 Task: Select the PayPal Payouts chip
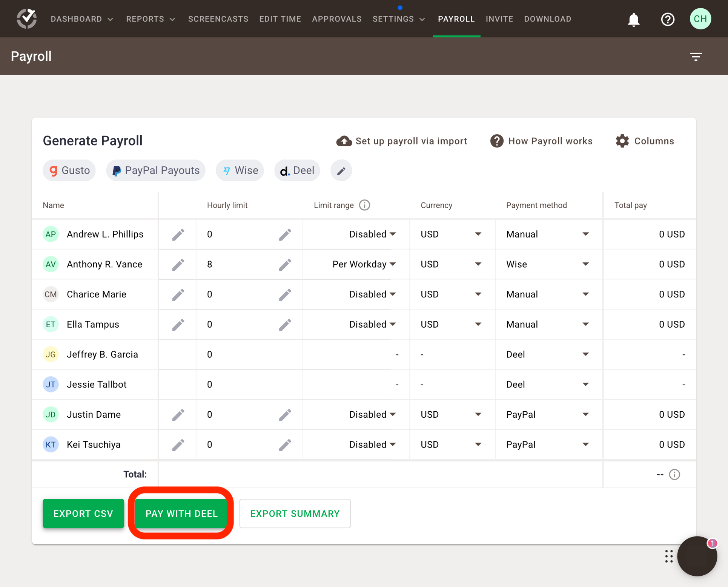point(156,170)
